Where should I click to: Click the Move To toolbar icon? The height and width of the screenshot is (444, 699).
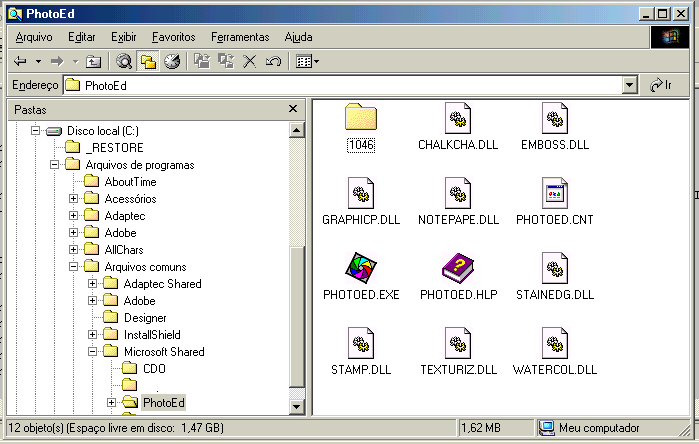point(202,62)
